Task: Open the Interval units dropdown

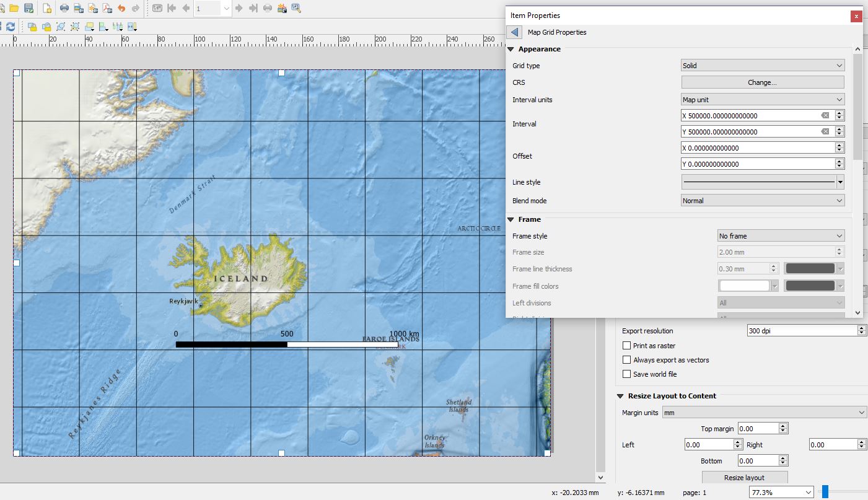Action: (763, 100)
